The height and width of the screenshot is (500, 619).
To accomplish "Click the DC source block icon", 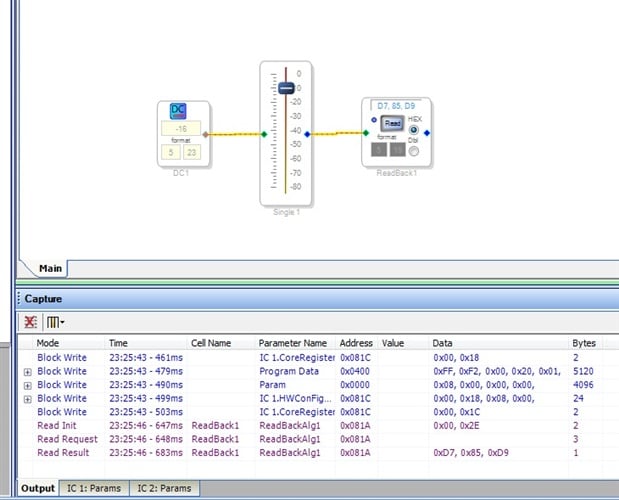I will (178, 111).
